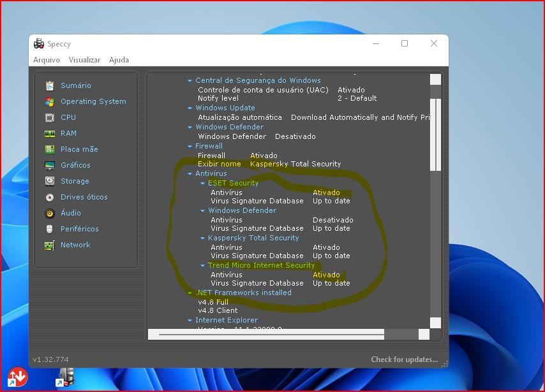
Task: Click the Network card icon
Action: (50, 245)
